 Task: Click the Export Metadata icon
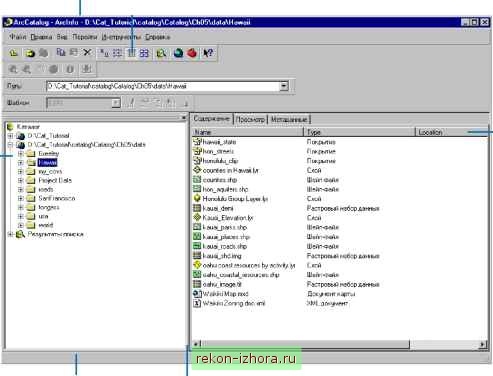186,103
